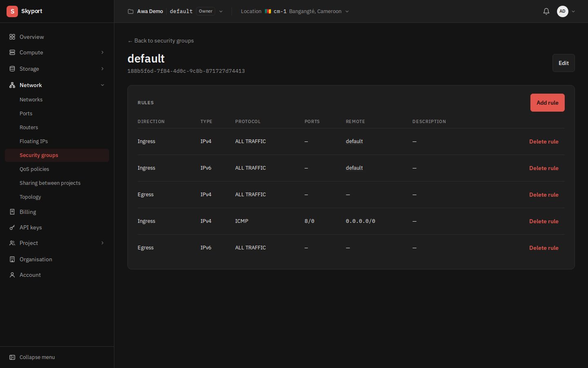
Task: Collapse the Network submenu chevron
Action: coord(102,85)
